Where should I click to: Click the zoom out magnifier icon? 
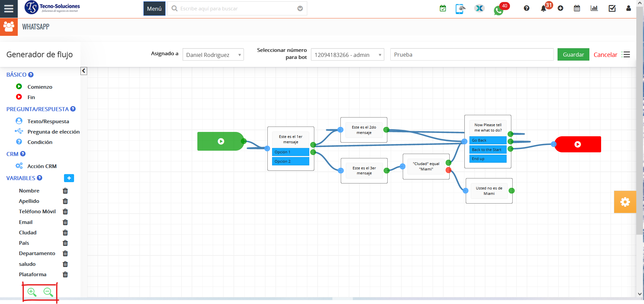point(48,292)
